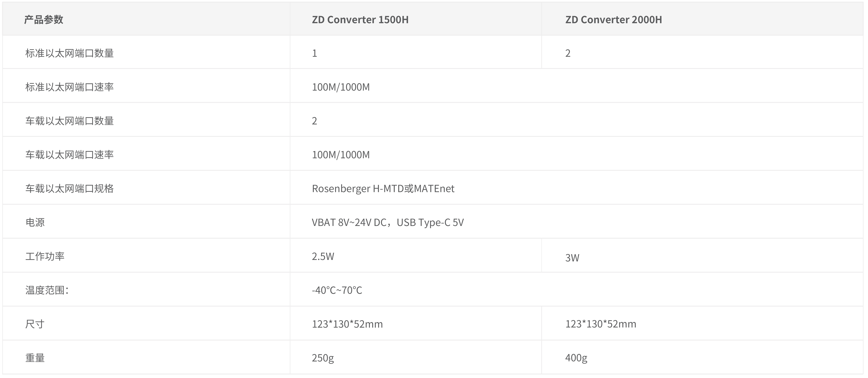Viewport: 868px width, 378px height.
Task: Click the 3W power value
Action: click(572, 258)
